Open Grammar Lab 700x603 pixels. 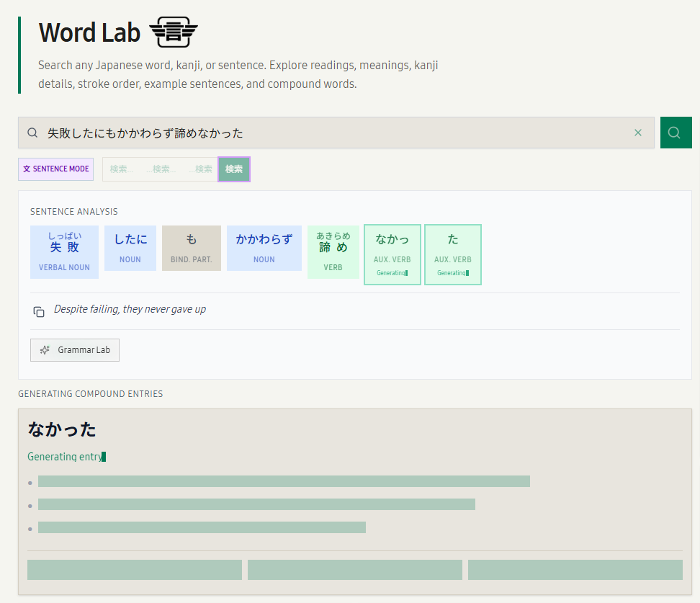(75, 349)
